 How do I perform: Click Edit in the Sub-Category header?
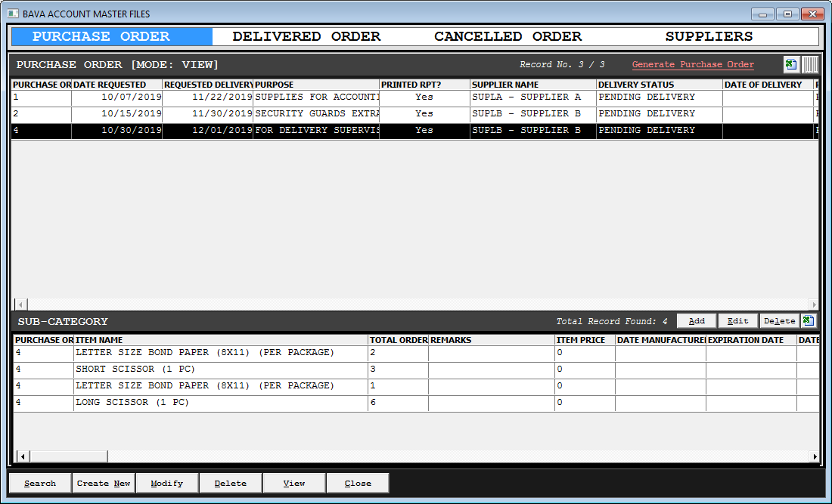pyautogui.click(x=737, y=321)
